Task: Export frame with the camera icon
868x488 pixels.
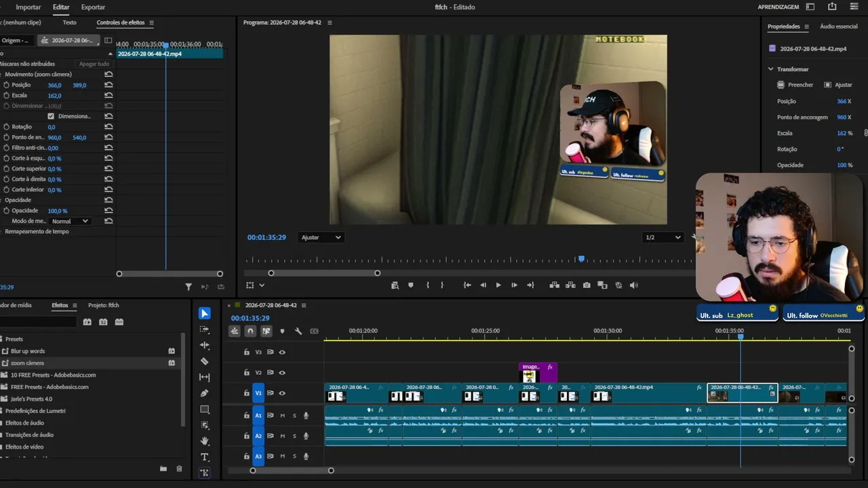Action: point(587,285)
